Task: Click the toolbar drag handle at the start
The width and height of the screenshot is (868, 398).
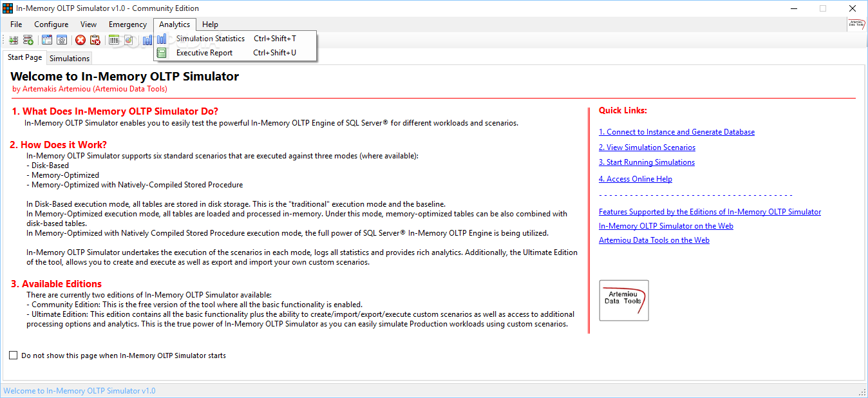Action: tap(5, 40)
